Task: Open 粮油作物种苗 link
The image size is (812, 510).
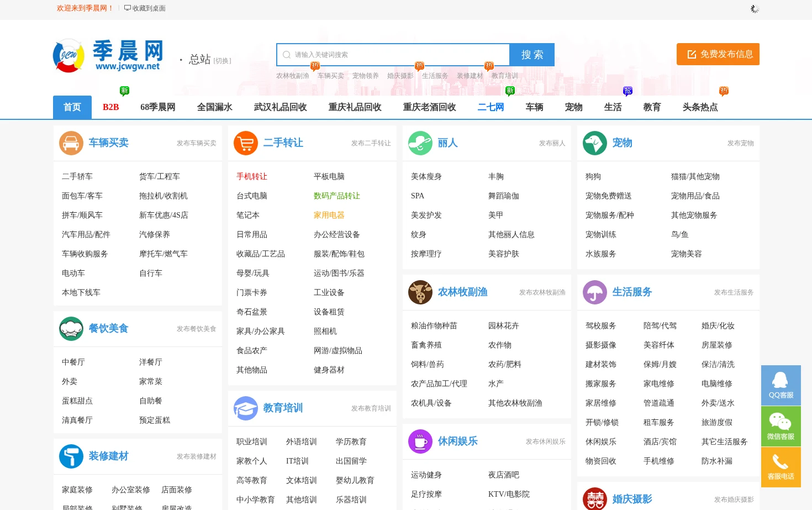Action: click(x=434, y=325)
